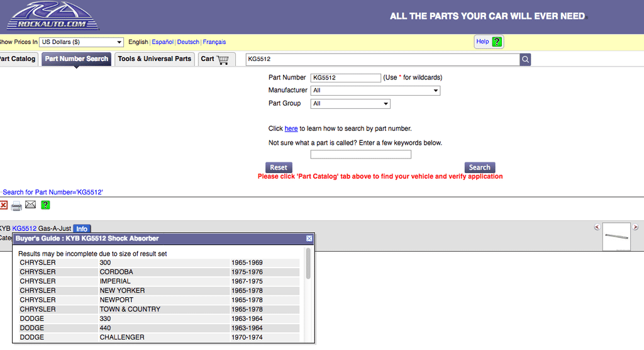Expand the Part Group dropdown

[350, 104]
